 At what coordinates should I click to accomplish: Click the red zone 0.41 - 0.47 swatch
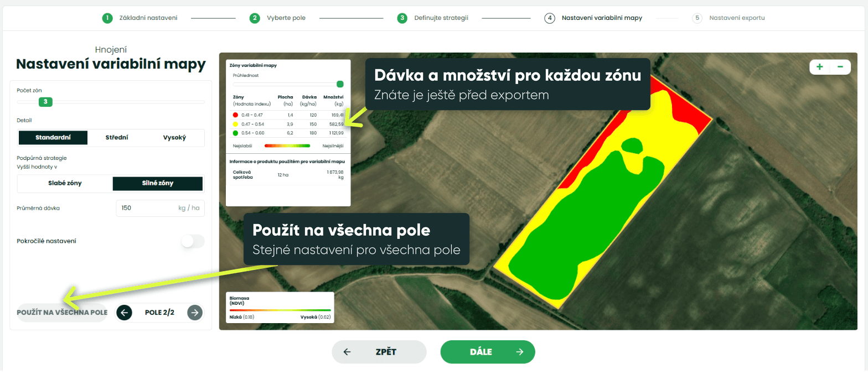[x=235, y=115]
